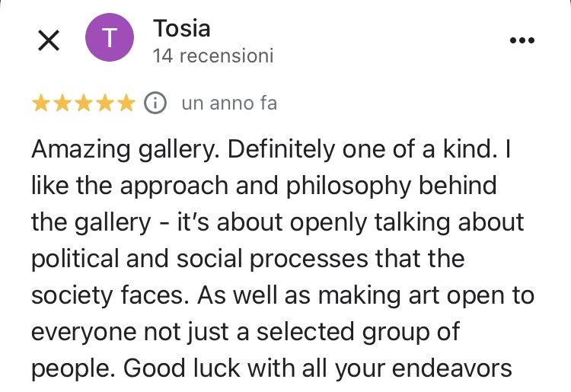
Task: Open reviewer Tosia's profile name
Action: tap(182, 29)
